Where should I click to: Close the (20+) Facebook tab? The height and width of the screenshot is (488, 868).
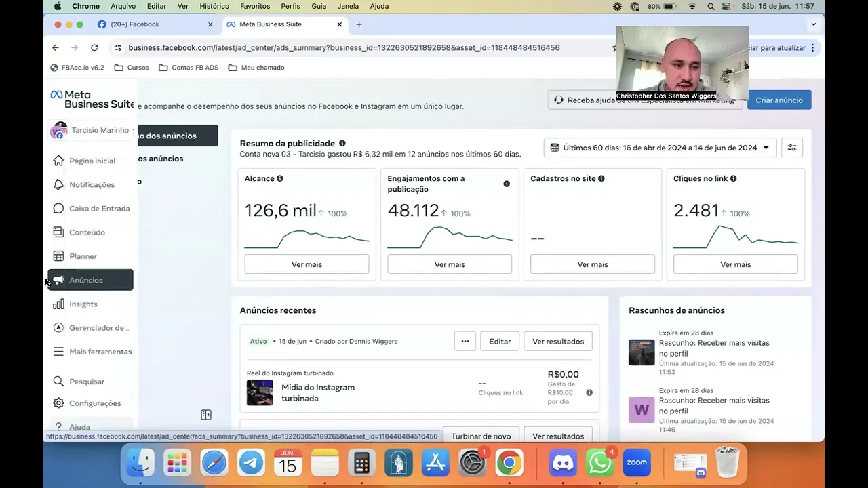[210, 24]
